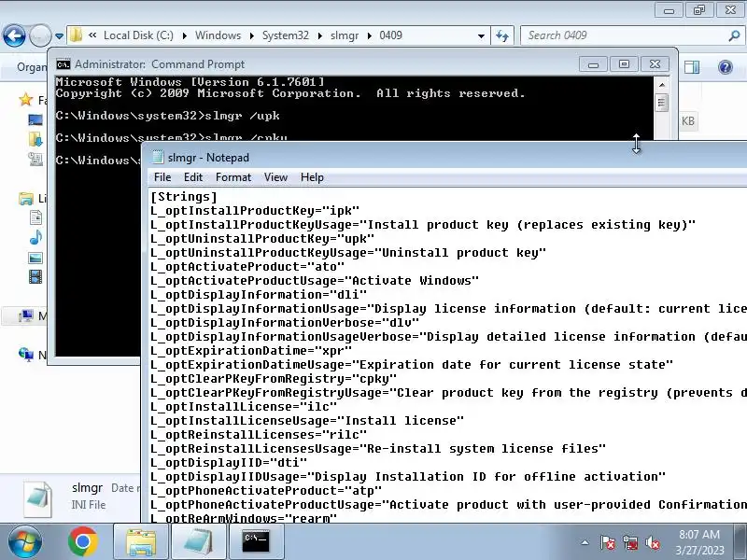
Task: Select Libraries icon in navigation pane
Action: pyautogui.click(x=26, y=198)
